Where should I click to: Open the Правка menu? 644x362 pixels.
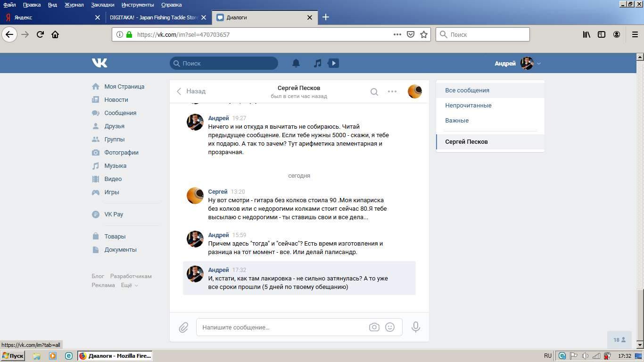coord(32,5)
